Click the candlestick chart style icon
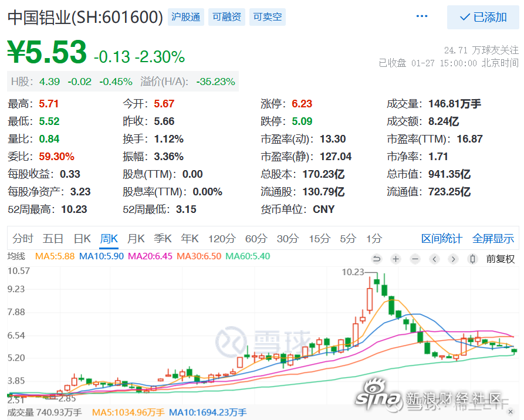 pyautogui.click(x=472, y=259)
